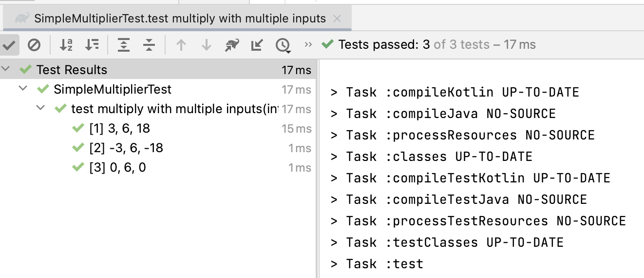Click the Task :compileKotlin output line
This screenshot has height=278, width=644.
455,92
